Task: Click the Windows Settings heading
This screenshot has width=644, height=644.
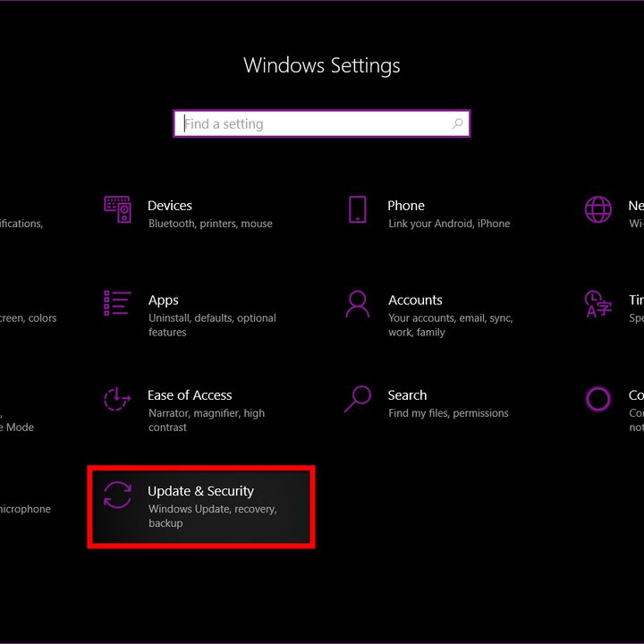Action: [322, 65]
